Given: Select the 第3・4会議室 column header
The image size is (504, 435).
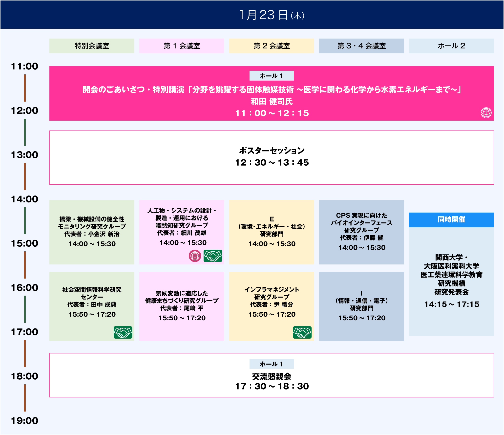Looking at the screenshot, I should click(361, 46).
